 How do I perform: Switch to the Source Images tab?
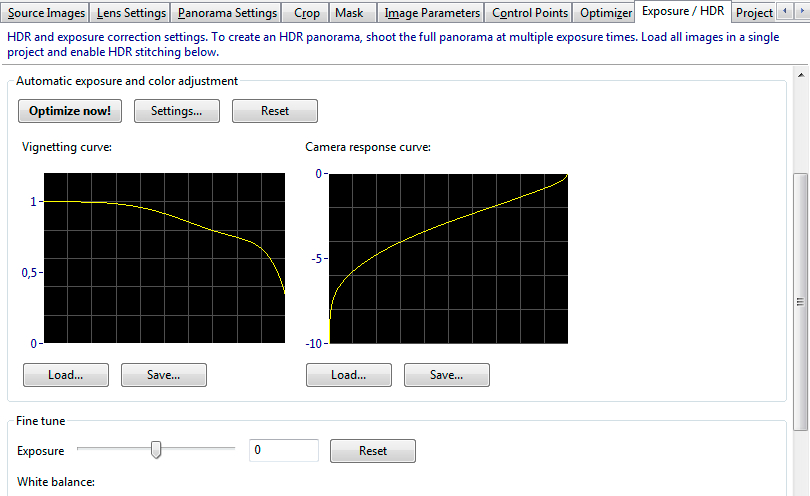click(x=45, y=13)
